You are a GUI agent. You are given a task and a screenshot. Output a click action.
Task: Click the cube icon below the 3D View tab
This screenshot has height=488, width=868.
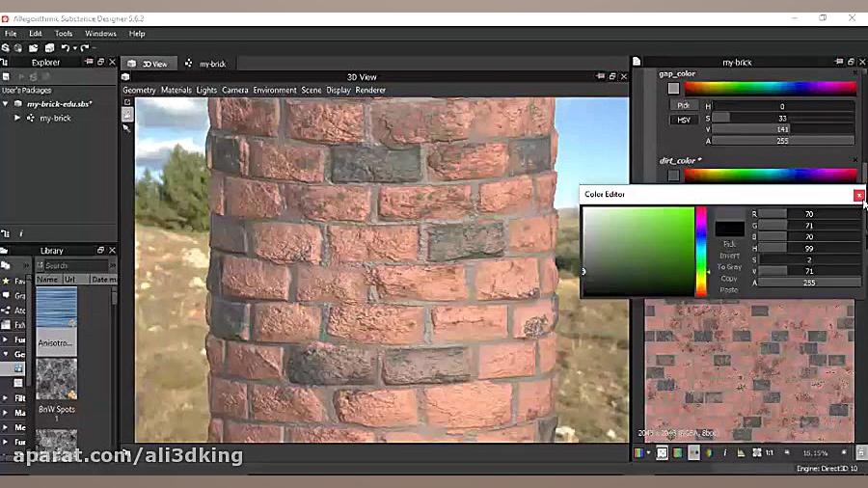(125, 77)
